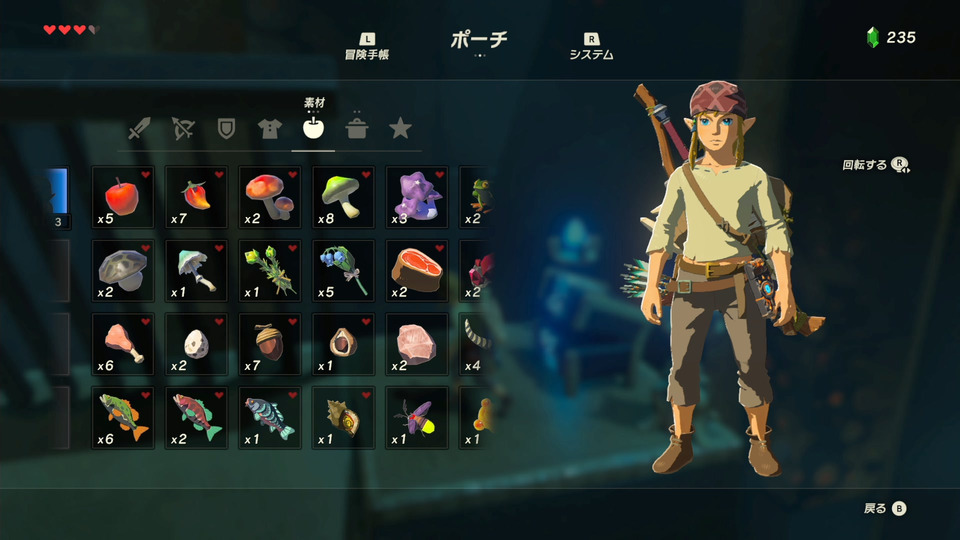Select the bird egg item x2
Screen dimensions: 960x540
click(196, 344)
